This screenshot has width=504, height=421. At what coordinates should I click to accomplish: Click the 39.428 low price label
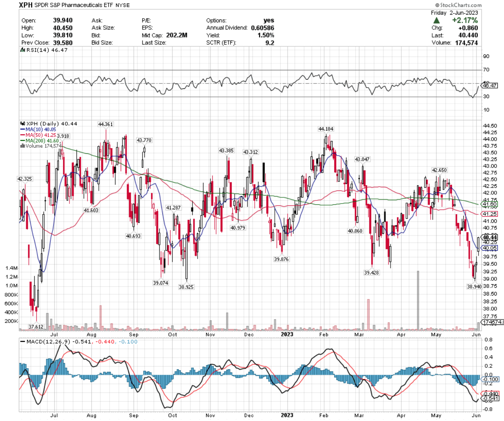click(x=371, y=273)
